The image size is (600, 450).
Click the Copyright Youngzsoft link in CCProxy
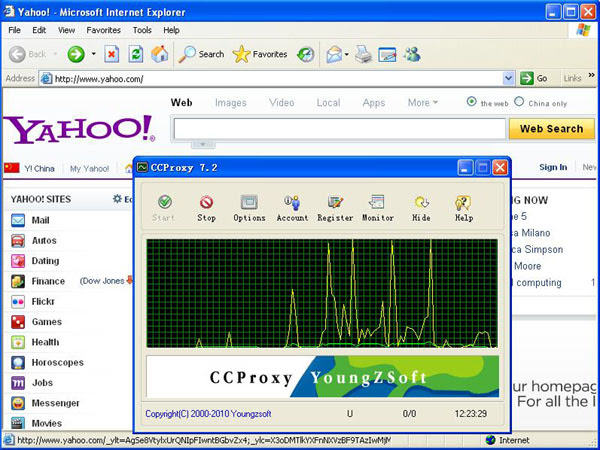click(208, 414)
